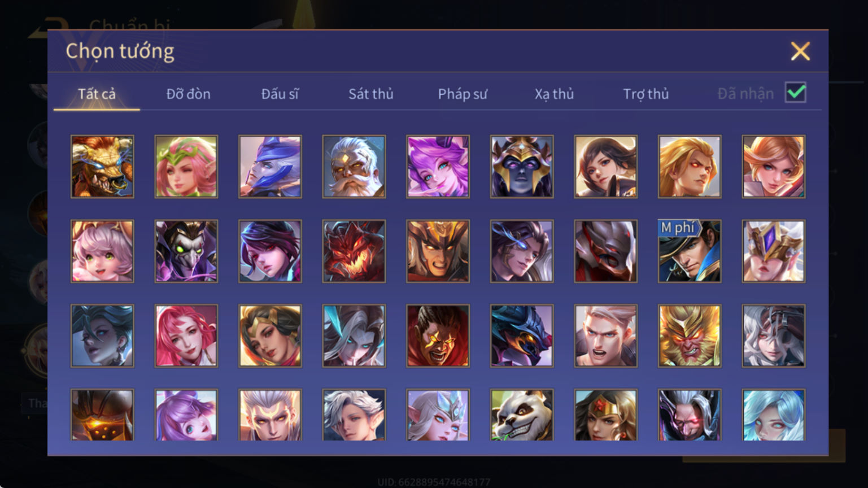868x488 pixels.
Task: Toggle the 'Đã nhận' checkbox
Action: point(796,93)
